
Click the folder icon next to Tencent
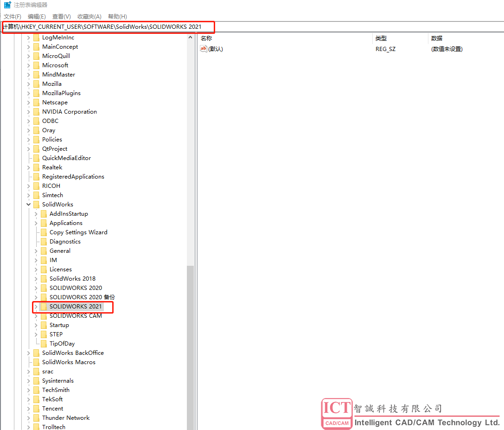(x=36, y=409)
